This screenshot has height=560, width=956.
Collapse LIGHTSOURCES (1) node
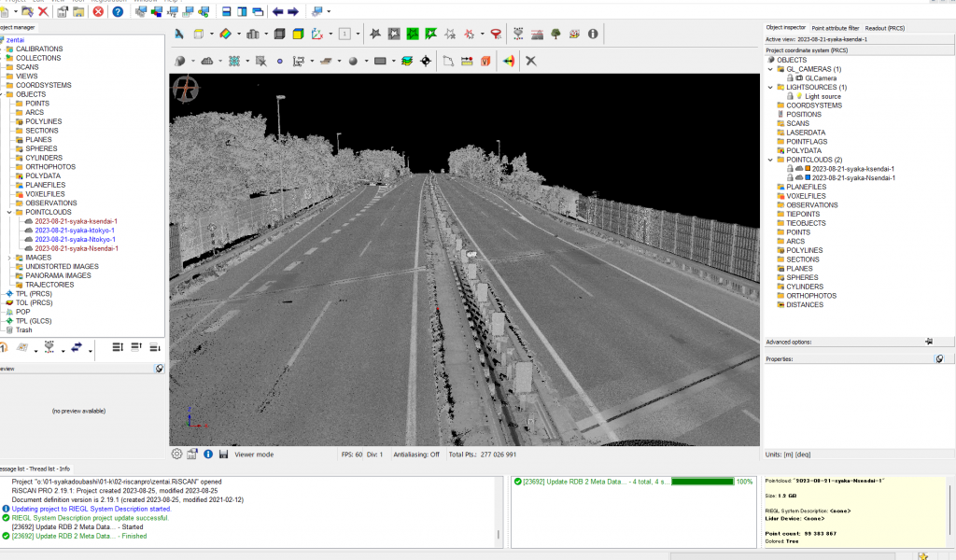[770, 87]
